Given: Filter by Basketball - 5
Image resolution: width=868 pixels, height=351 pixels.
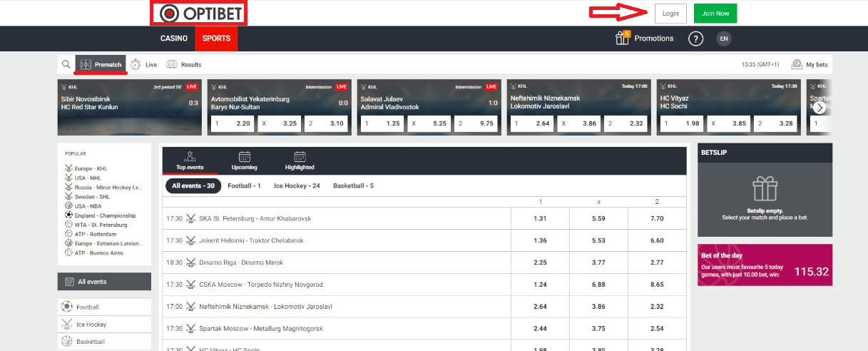Looking at the screenshot, I should [353, 185].
